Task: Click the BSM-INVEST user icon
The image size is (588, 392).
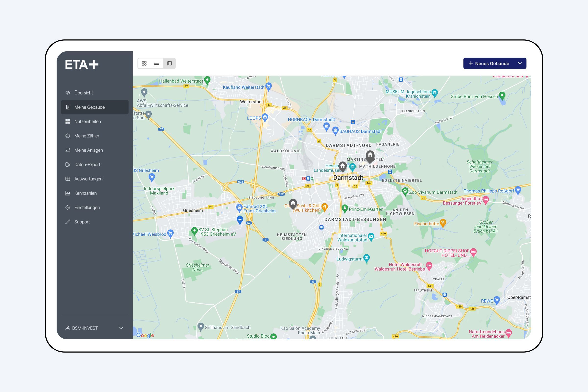Action: tap(68, 328)
